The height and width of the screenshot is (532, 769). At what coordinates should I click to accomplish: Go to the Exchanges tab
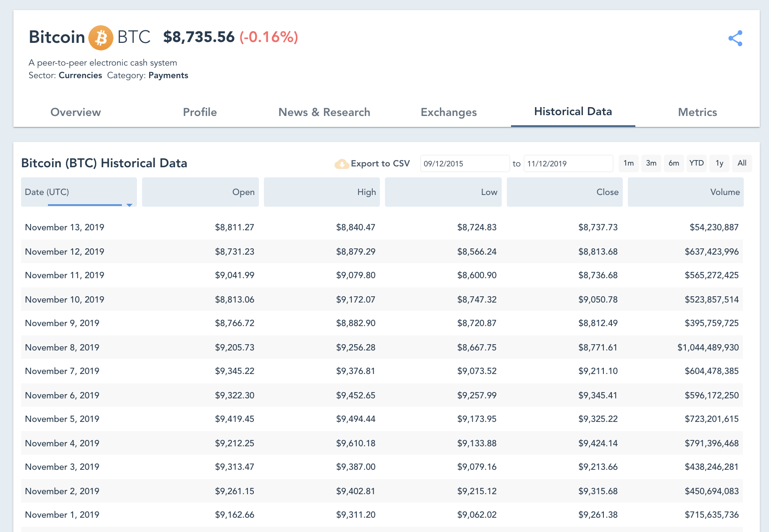click(x=449, y=112)
